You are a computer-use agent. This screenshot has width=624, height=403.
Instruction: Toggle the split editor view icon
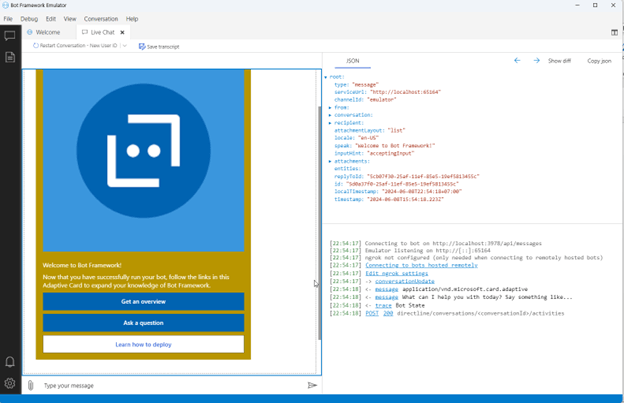tap(614, 32)
